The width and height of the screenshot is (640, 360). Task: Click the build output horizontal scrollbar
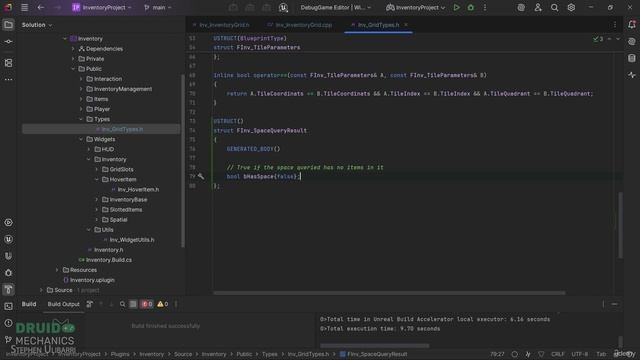pos(374,346)
